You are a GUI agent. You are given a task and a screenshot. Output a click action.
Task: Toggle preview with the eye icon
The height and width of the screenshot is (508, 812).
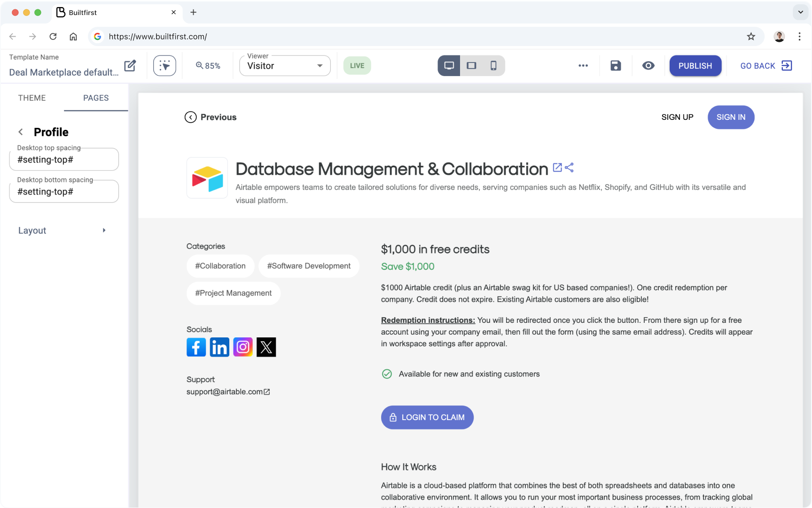(x=648, y=66)
